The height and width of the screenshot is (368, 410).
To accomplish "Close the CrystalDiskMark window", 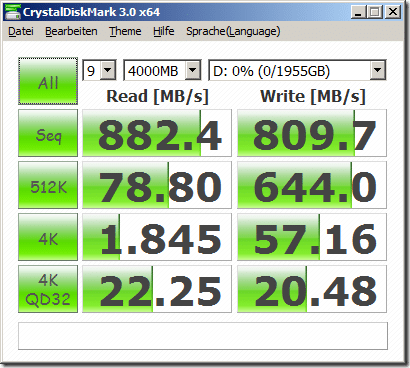I will click(393, 12).
